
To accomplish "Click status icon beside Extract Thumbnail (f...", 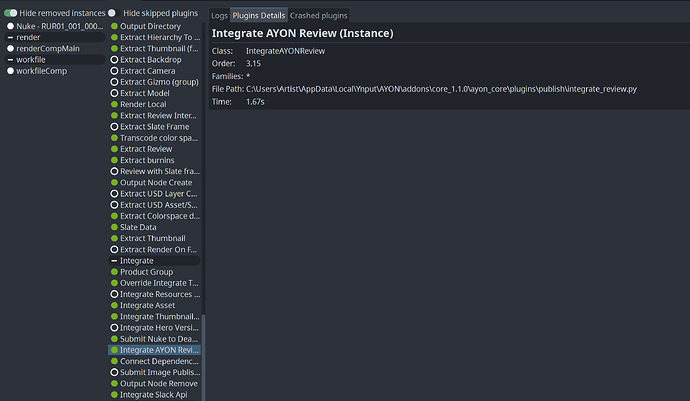I will (114, 48).
